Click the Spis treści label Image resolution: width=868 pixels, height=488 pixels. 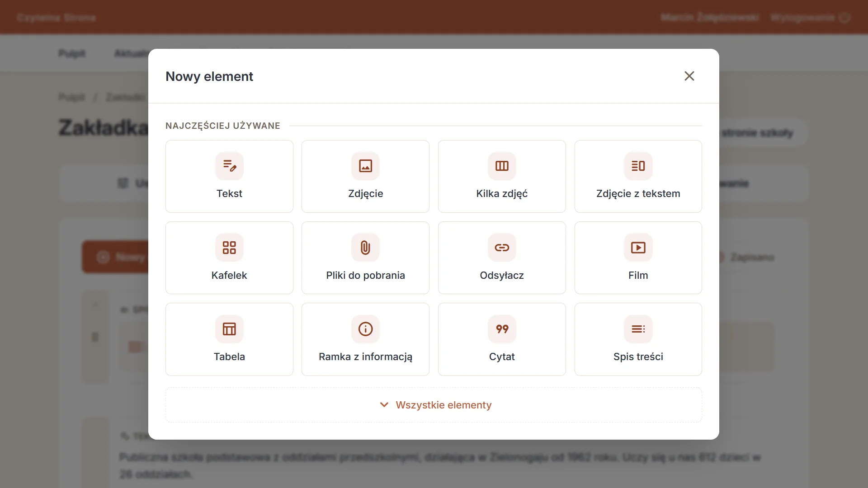638,357
